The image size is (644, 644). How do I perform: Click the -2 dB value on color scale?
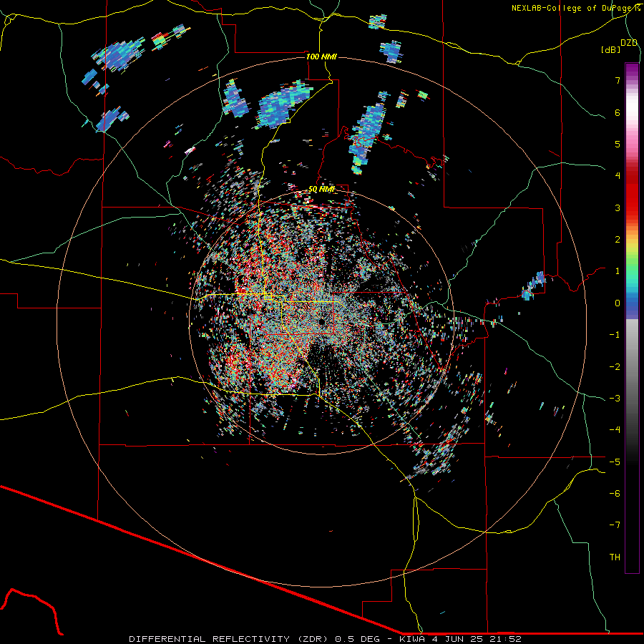pyautogui.click(x=615, y=366)
